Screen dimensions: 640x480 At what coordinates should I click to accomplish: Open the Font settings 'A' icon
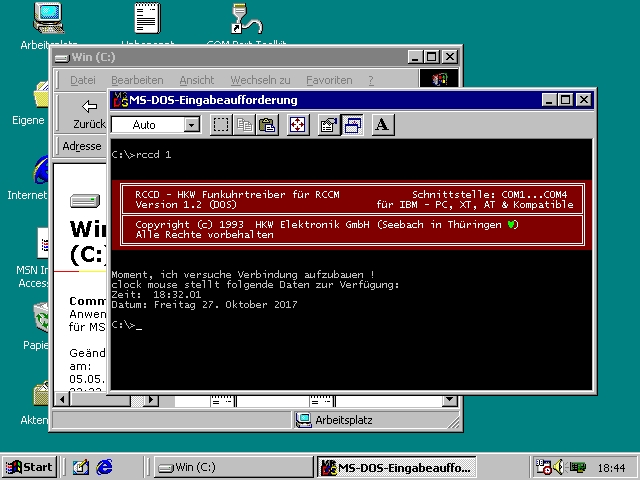pos(383,125)
